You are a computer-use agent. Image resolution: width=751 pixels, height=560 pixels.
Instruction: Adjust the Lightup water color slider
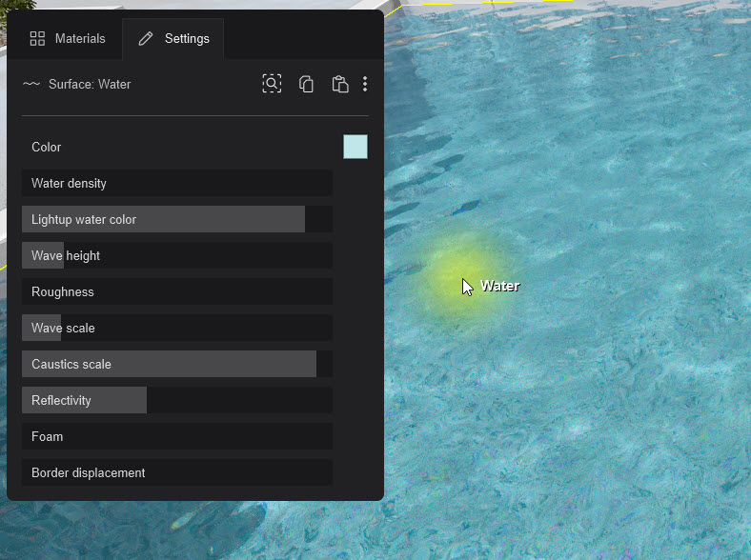(x=177, y=219)
